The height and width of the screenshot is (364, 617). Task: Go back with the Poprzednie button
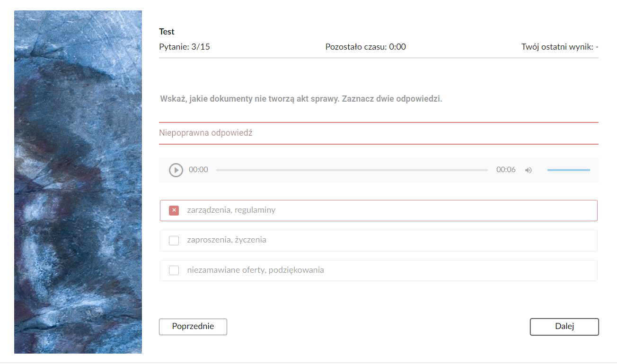pos(193,327)
